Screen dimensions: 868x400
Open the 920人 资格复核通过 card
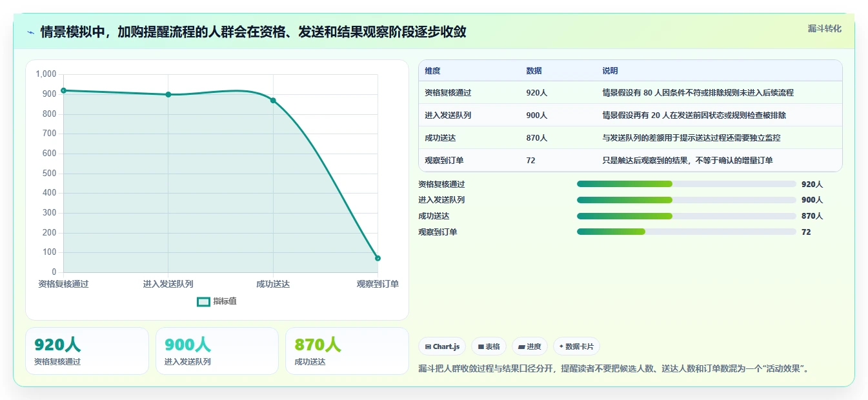click(87, 351)
